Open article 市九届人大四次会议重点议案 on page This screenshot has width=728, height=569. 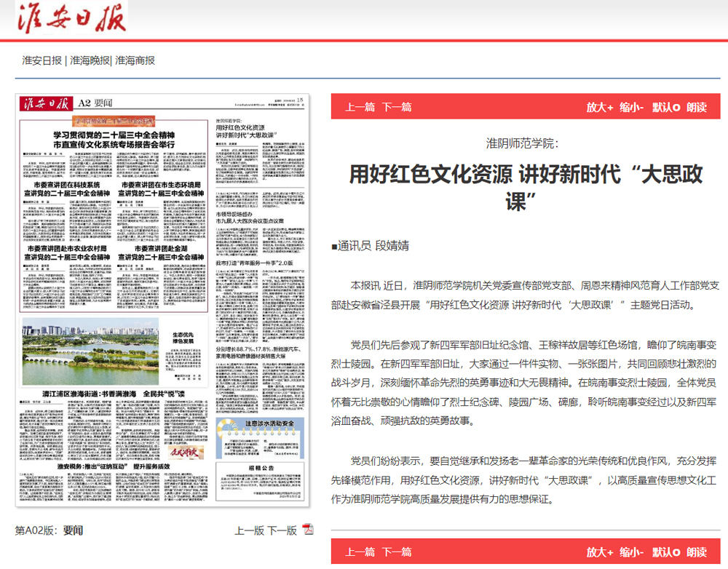tap(250, 218)
